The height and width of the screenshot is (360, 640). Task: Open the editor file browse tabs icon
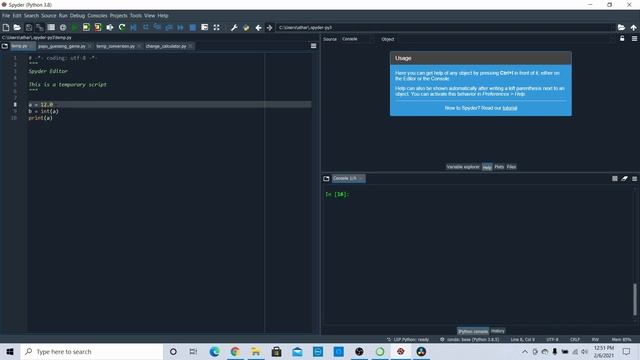click(x=5, y=46)
